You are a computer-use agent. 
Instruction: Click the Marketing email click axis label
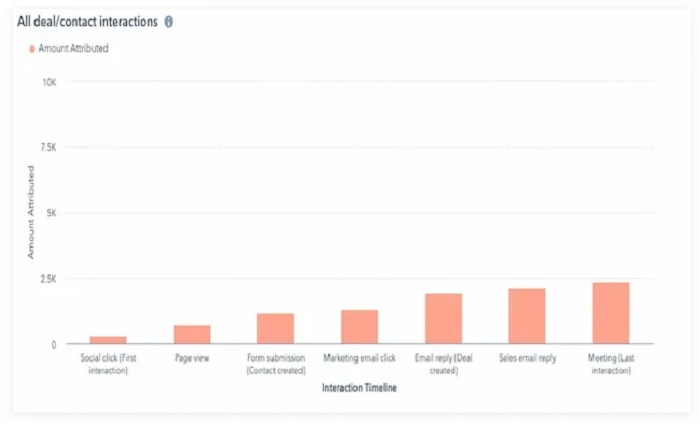pyautogui.click(x=359, y=358)
